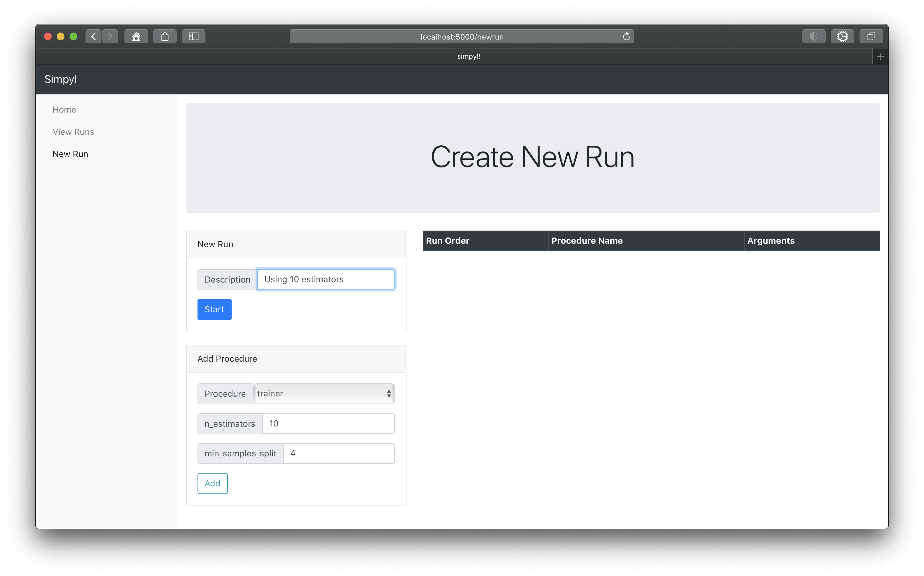Focus the Description input field
Screen dimensions: 924x576
(x=326, y=279)
